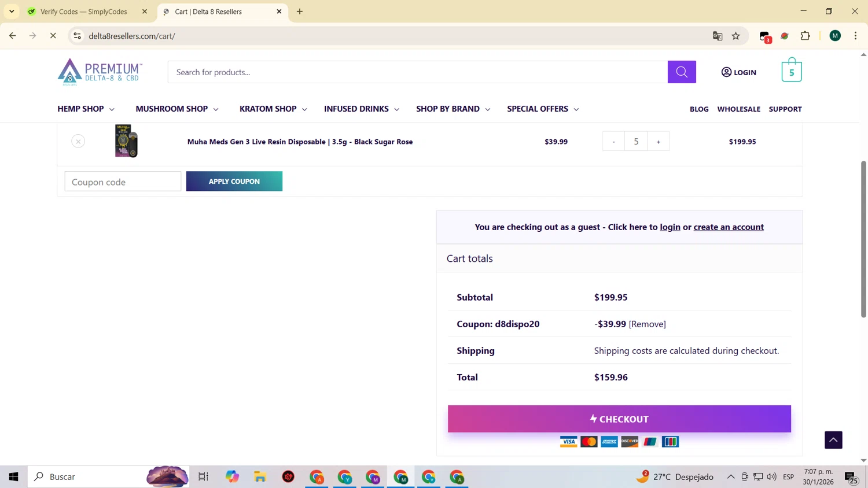Open the browser extensions puzzle icon
Screen dimensions: 868x488
pyautogui.click(x=806, y=36)
